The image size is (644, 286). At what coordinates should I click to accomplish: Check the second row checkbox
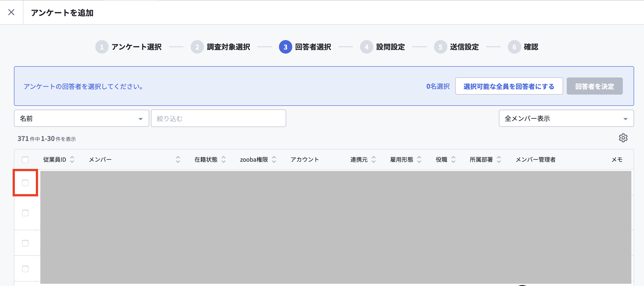pyautogui.click(x=25, y=213)
